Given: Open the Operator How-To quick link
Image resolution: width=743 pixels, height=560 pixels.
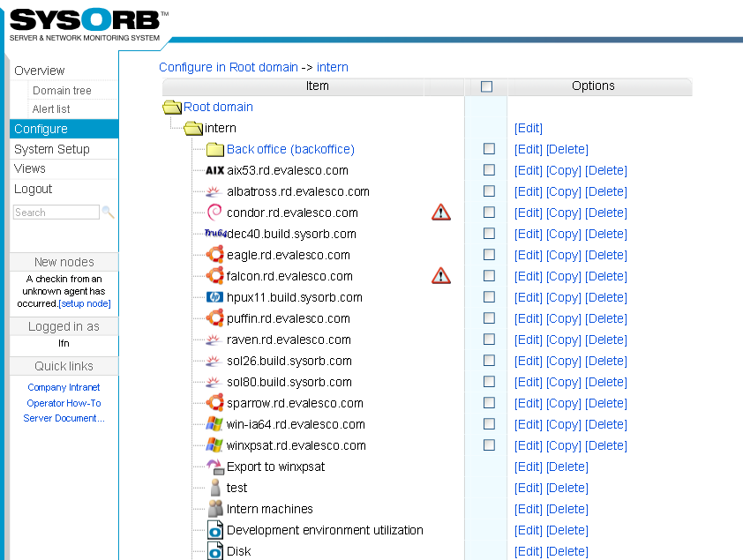Looking at the screenshot, I should coord(64,403).
